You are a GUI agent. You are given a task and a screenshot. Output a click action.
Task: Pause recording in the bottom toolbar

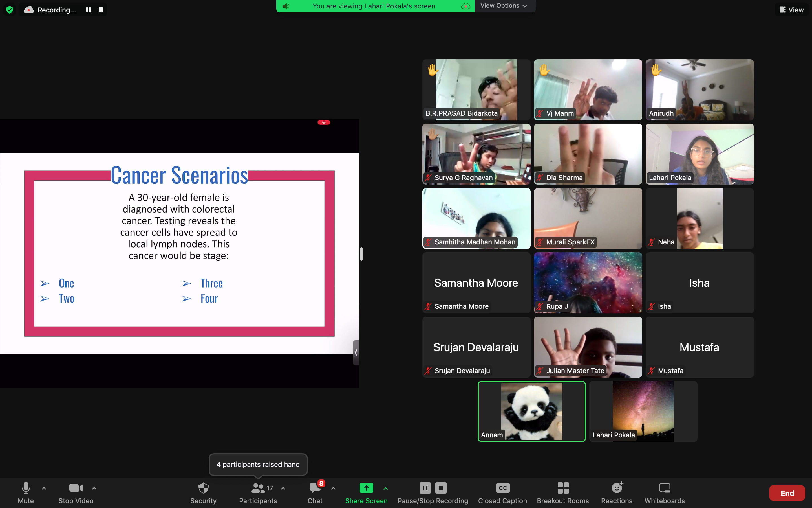(425, 488)
